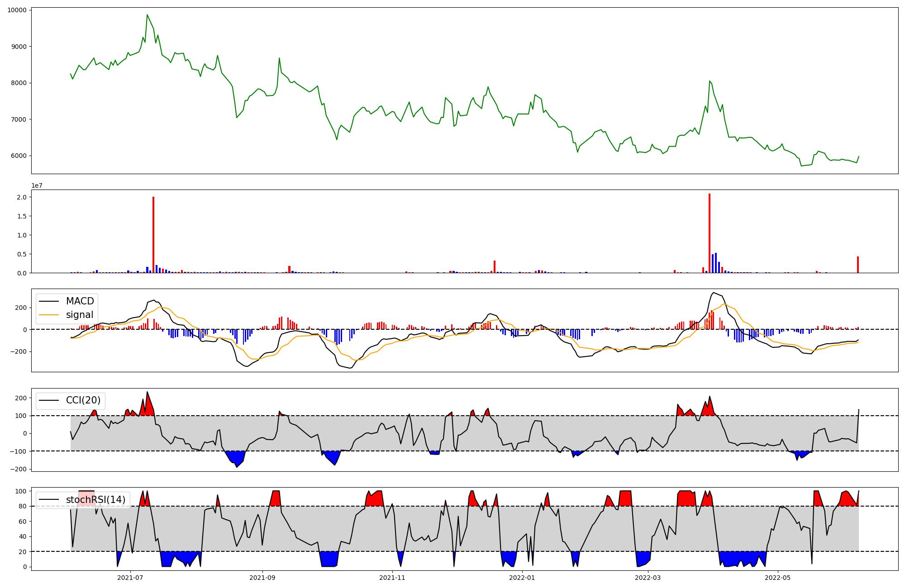
Task: Click the 2022-01 x-axis date label
Action: [x=522, y=578]
